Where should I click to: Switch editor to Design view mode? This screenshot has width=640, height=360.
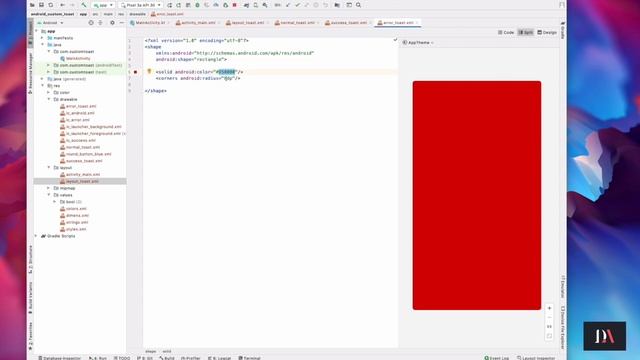pyautogui.click(x=547, y=32)
